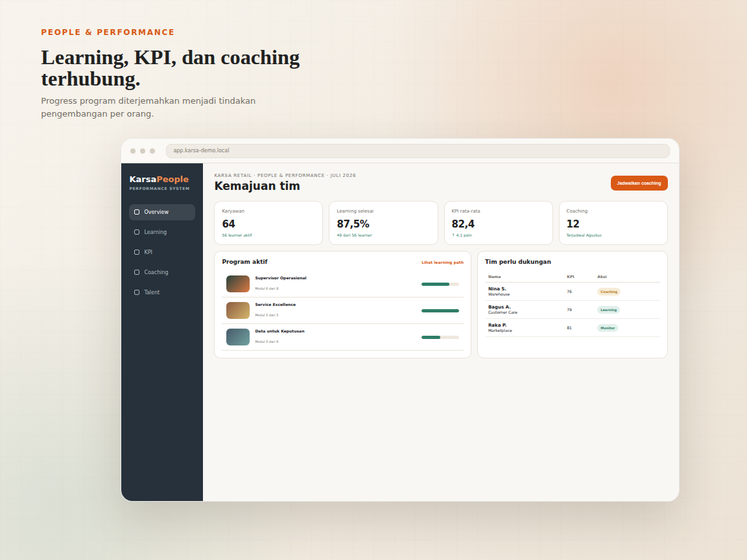Click the Supervisor Operasional title
Viewport: 747px width, 560px height.
[281, 278]
